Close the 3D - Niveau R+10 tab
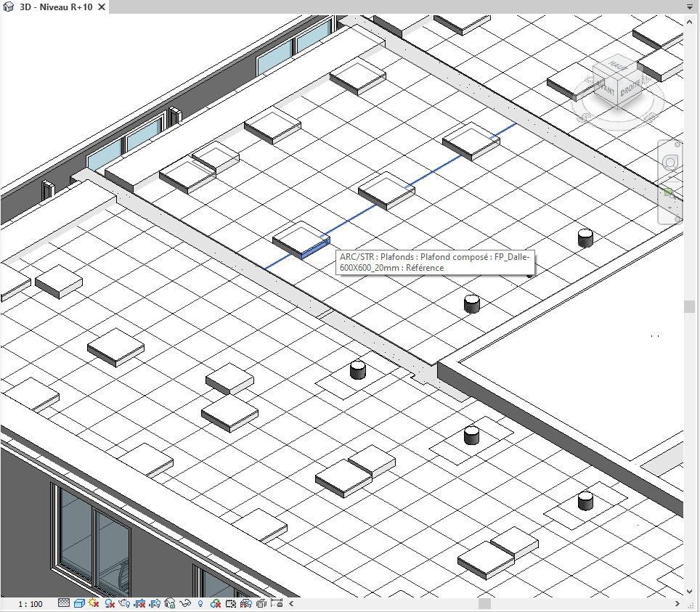The image size is (700, 612). (100, 8)
